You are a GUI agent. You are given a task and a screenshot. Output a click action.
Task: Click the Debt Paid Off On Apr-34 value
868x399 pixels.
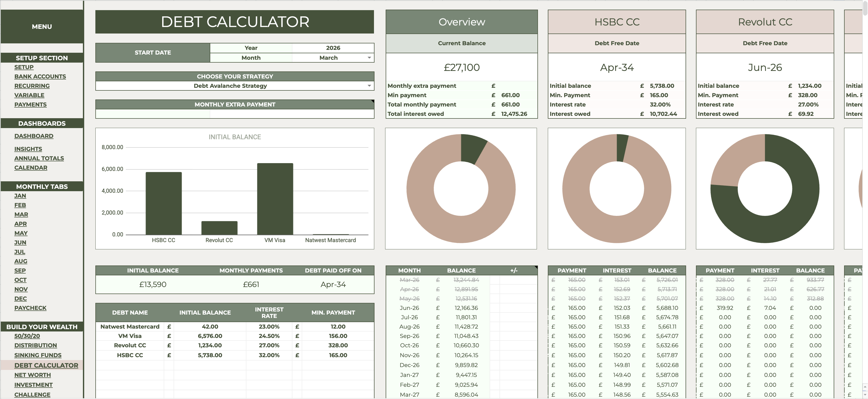click(x=333, y=284)
